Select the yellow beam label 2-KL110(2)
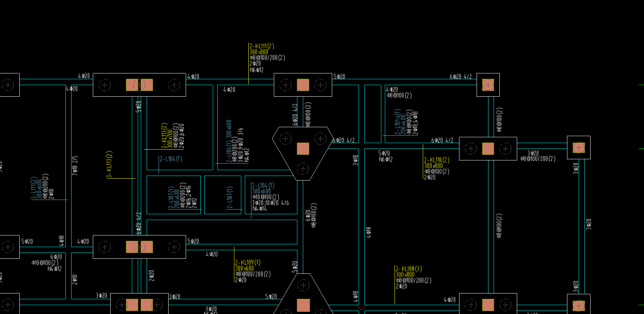644x314 pixels. tap(437, 160)
